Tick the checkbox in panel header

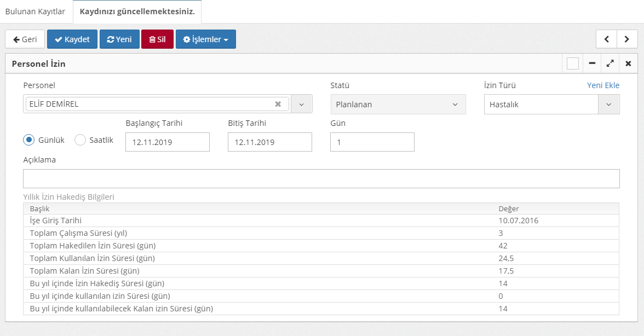[573, 64]
